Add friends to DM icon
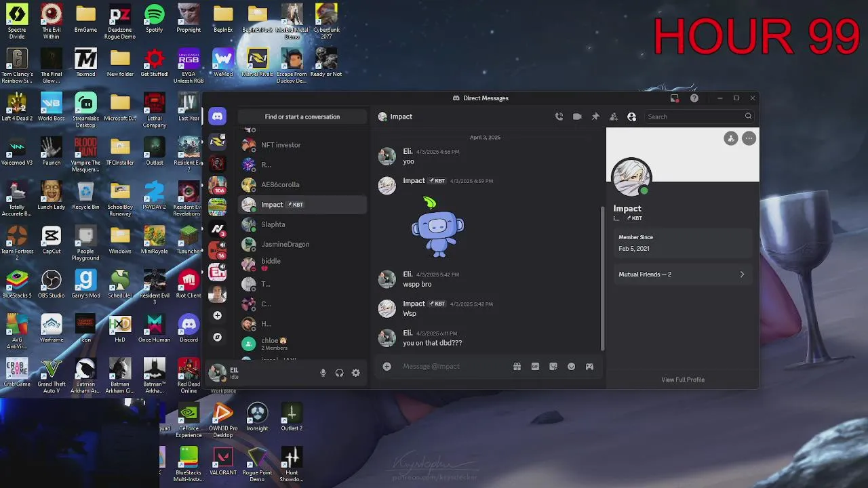This screenshot has width=868, height=488. coord(614,117)
